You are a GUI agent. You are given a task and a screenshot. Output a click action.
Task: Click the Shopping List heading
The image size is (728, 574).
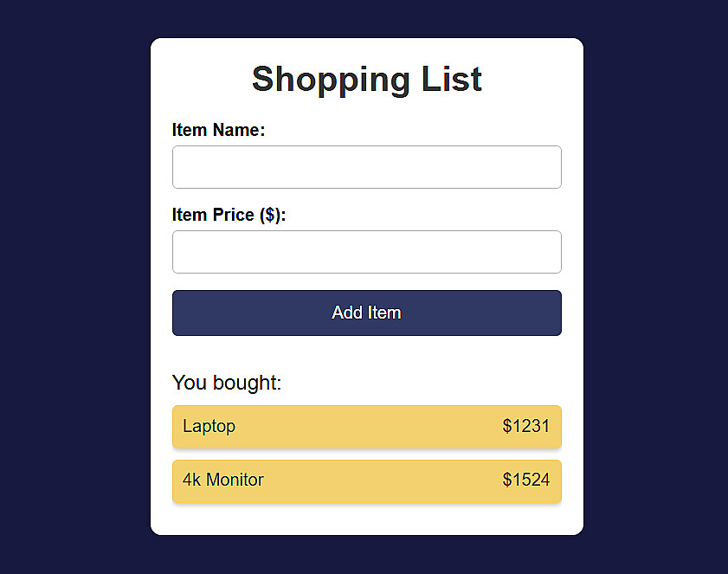(366, 79)
